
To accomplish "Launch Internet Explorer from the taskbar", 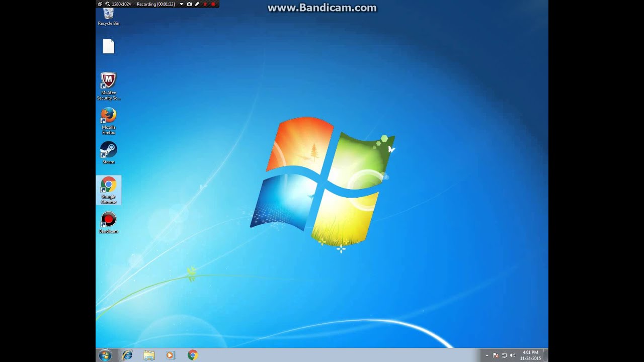I will (127, 355).
